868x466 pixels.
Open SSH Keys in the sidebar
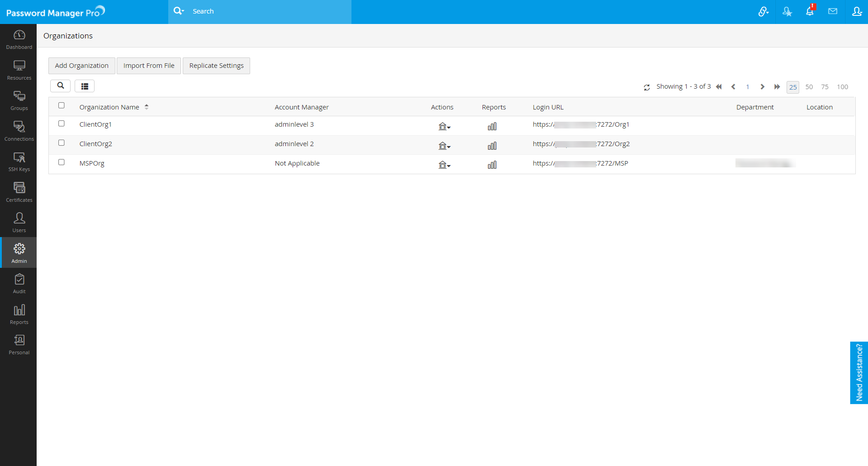[x=19, y=162]
